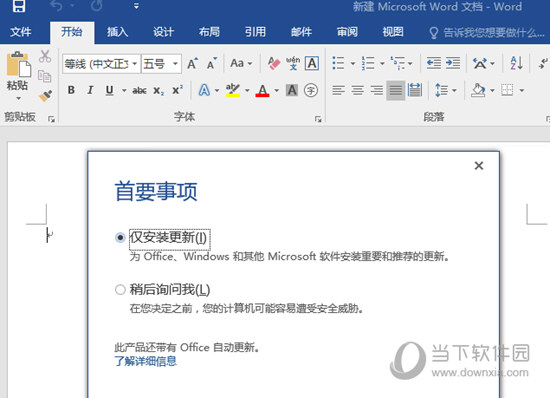Screen dimensions: 550x398
Task: Open Quick Access Toolbar customize arrow
Action: pyautogui.click(x=136, y=6)
